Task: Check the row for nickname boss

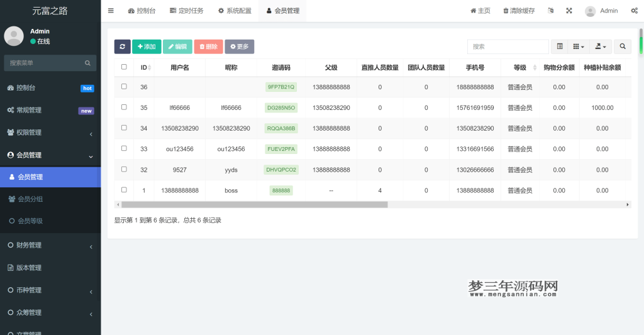Action: pyautogui.click(x=124, y=190)
